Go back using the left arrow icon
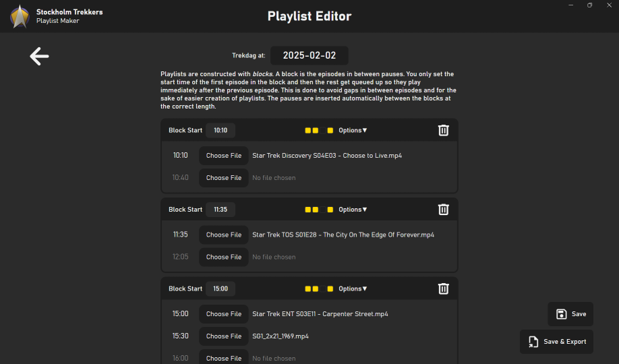Image resolution: width=619 pixels, height=364 pixels. 39,56
